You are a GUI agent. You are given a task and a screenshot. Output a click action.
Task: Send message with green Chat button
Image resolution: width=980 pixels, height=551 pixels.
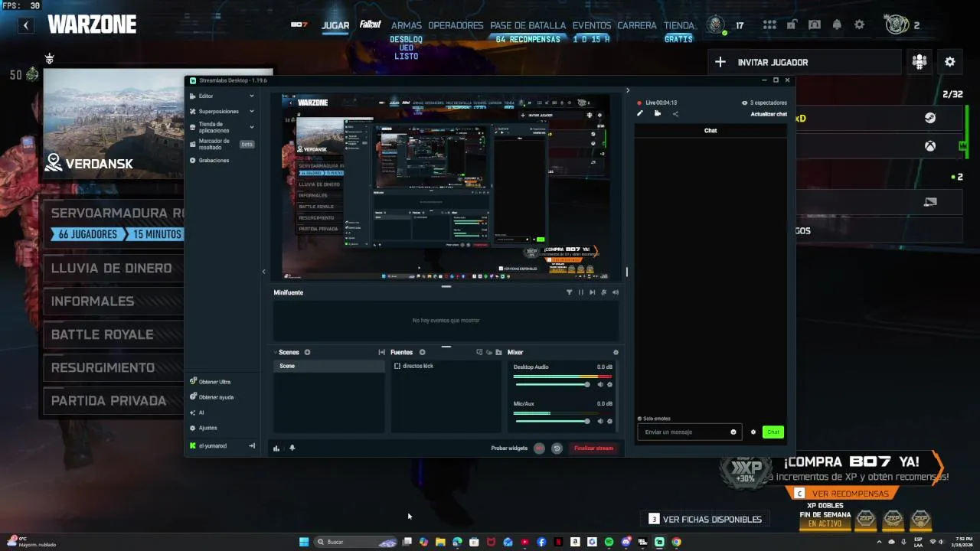[x=773, y=432]
